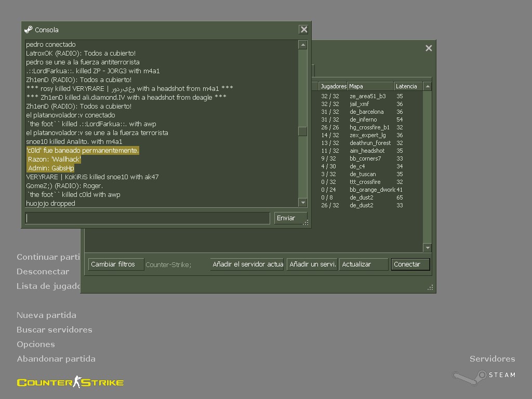
Task: Refresh list with Actualizar button
Action: (364, 264)
